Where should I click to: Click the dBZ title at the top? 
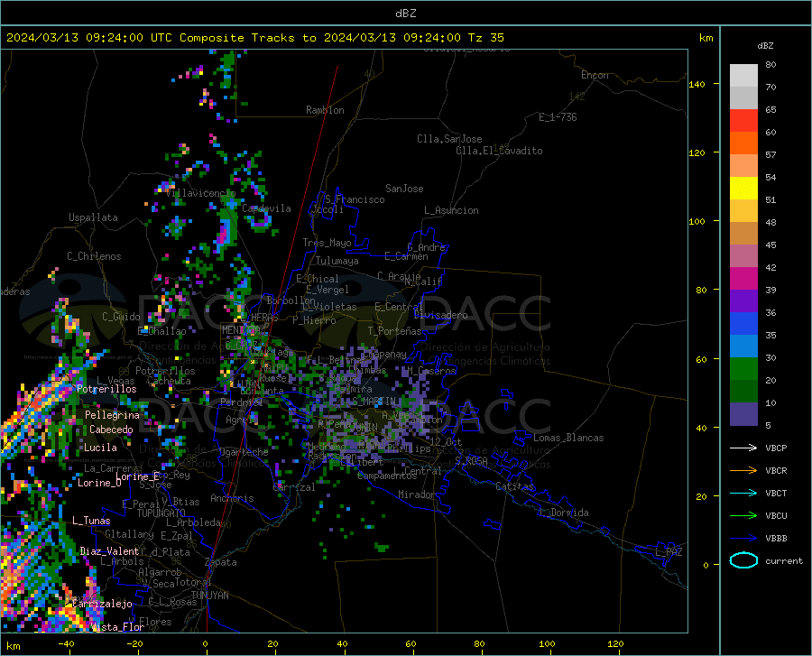coord(405,14)
